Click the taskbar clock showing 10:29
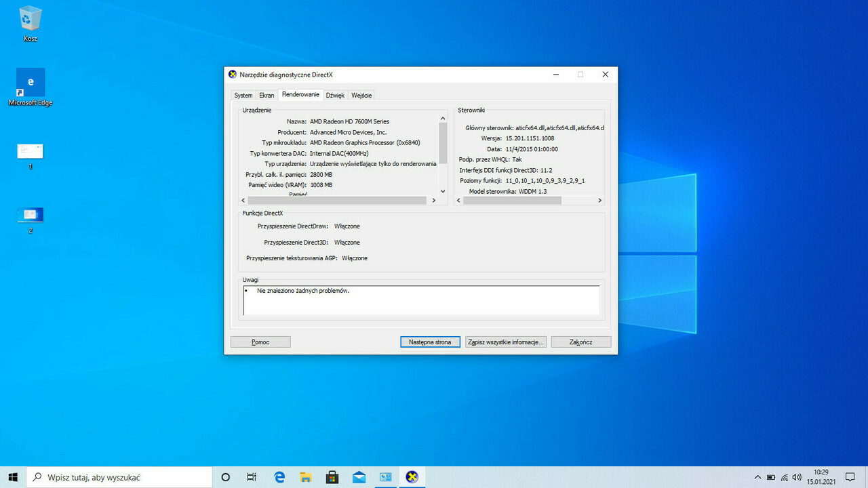This screenshot has height=488, width=868. (821, 477)
